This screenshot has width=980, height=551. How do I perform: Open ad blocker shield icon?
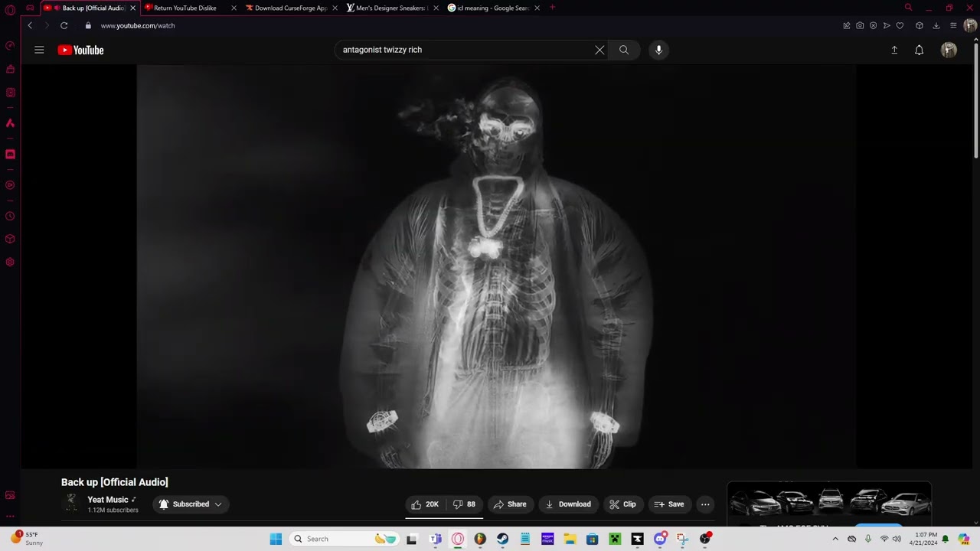tap(874, 25)
